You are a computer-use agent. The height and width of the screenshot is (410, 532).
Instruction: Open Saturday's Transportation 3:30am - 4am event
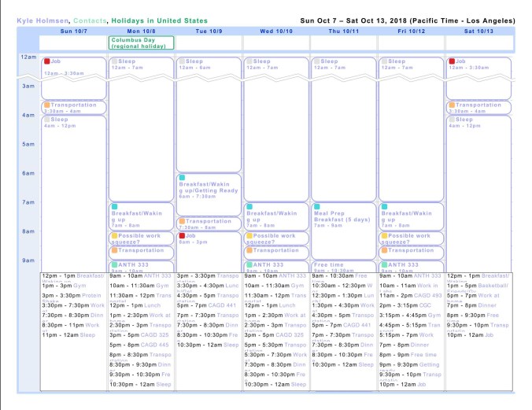(478, 108)
